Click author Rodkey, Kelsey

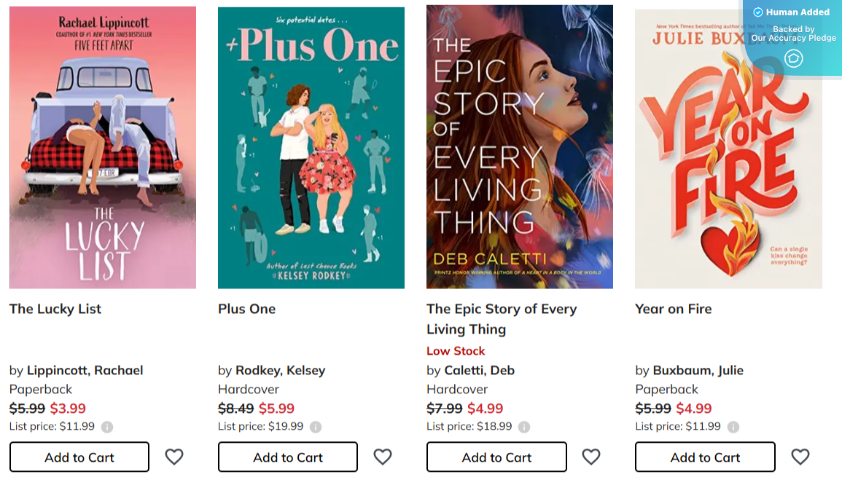point(281,371)
